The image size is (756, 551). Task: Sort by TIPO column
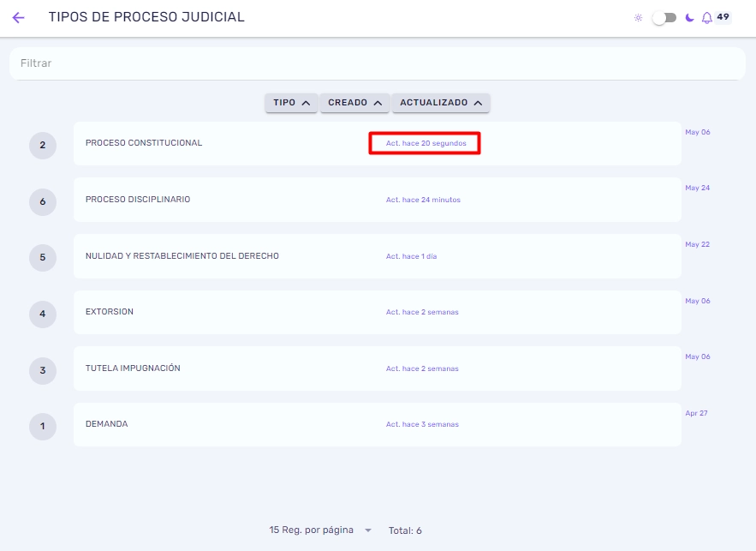[x=291, y=103]
